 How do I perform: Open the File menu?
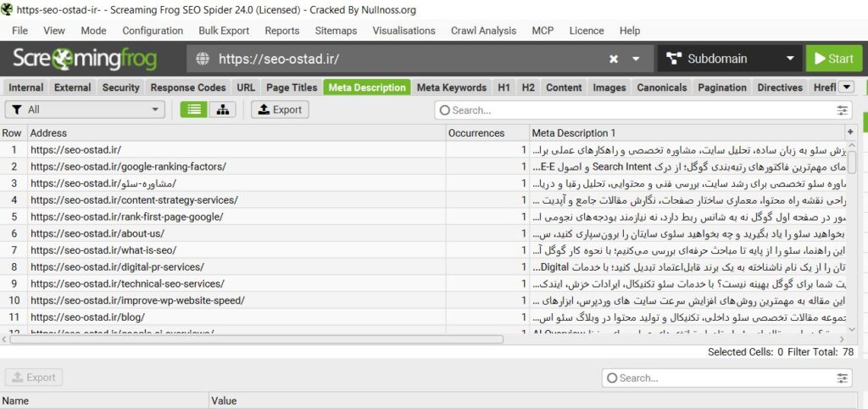pos(19,31)
